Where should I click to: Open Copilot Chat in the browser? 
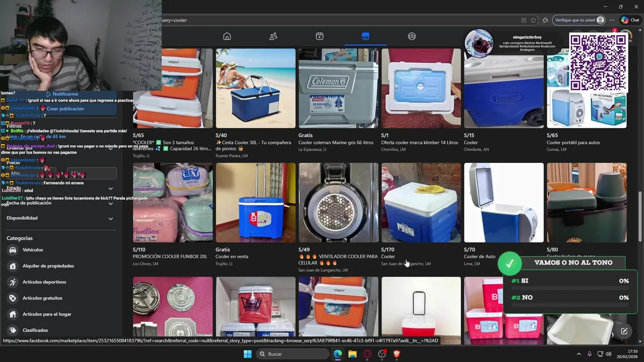[x=630, y=20]
